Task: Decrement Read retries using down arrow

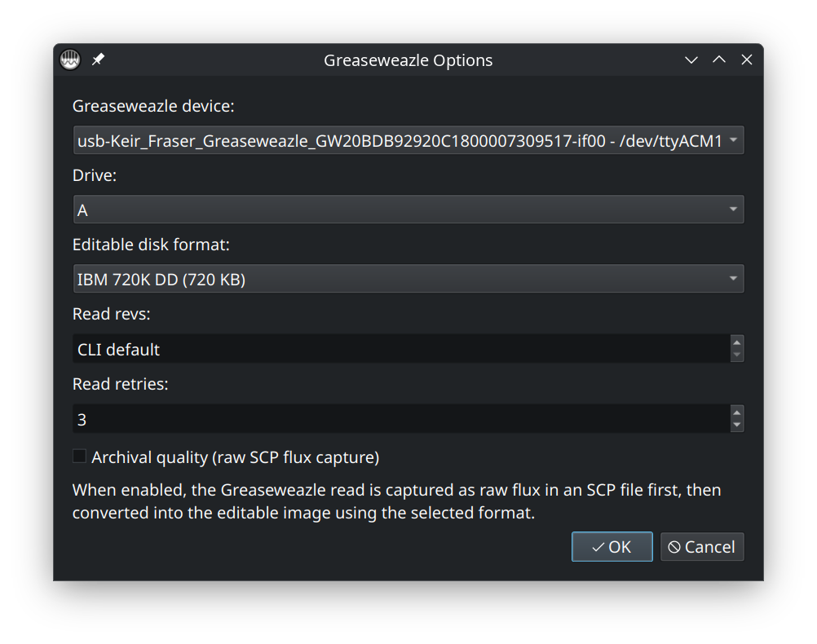Action: pos(737,426)
